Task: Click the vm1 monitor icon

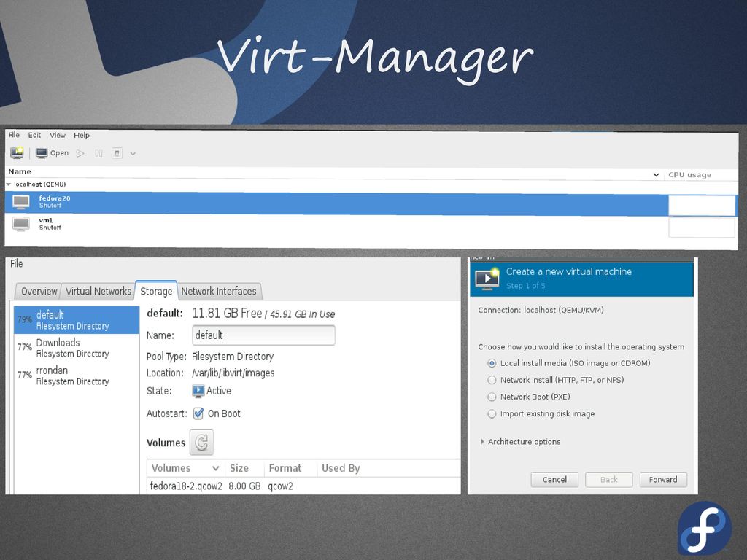Action: [x=21, y=224]
